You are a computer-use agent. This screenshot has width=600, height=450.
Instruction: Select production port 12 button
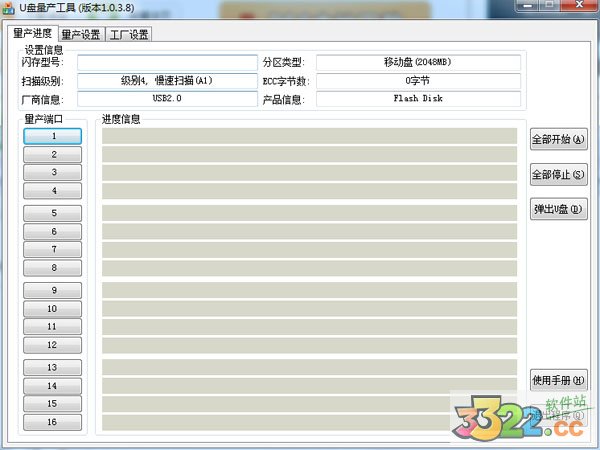point(52,345)
